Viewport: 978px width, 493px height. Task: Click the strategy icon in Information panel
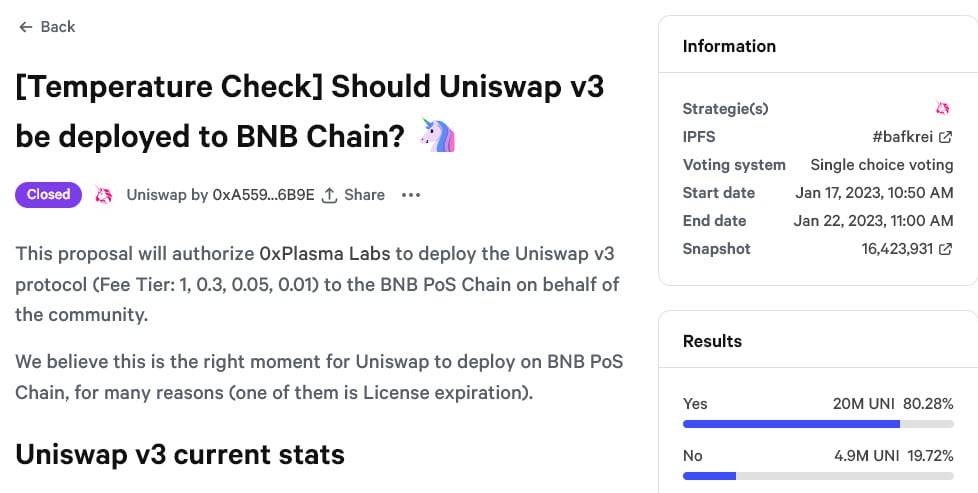point(942,108)
